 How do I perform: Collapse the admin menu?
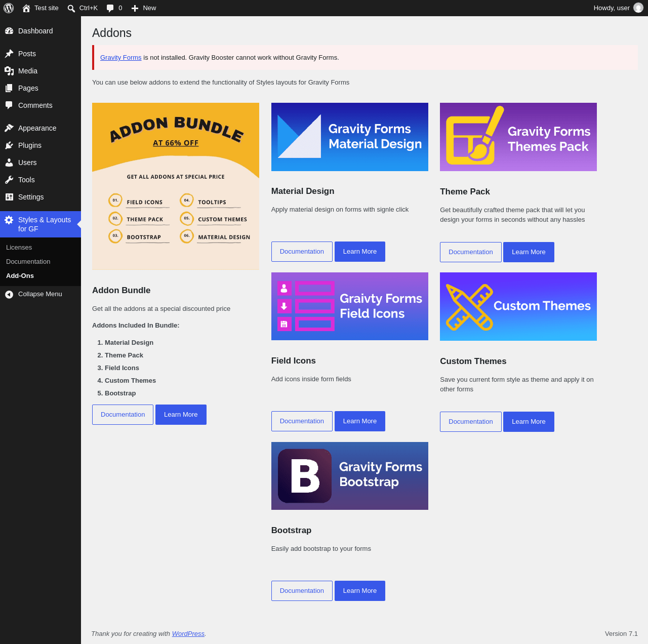[x=40, y=294]
